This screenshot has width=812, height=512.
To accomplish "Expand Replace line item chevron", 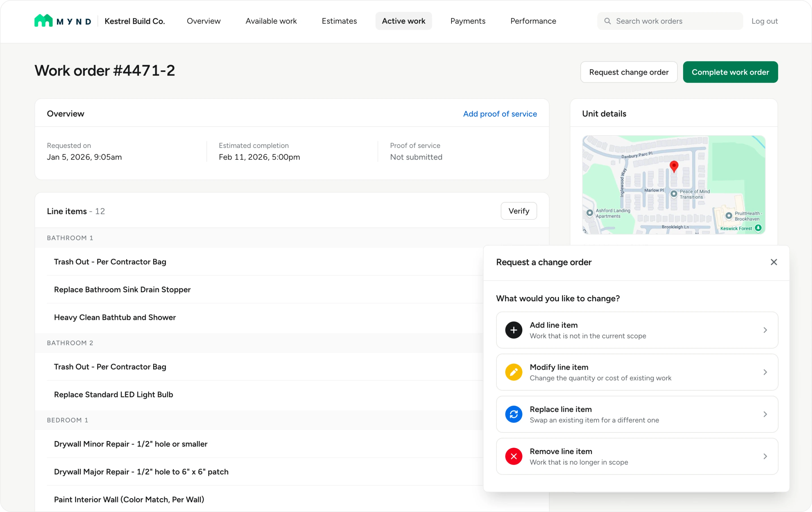I will [765, 414].
